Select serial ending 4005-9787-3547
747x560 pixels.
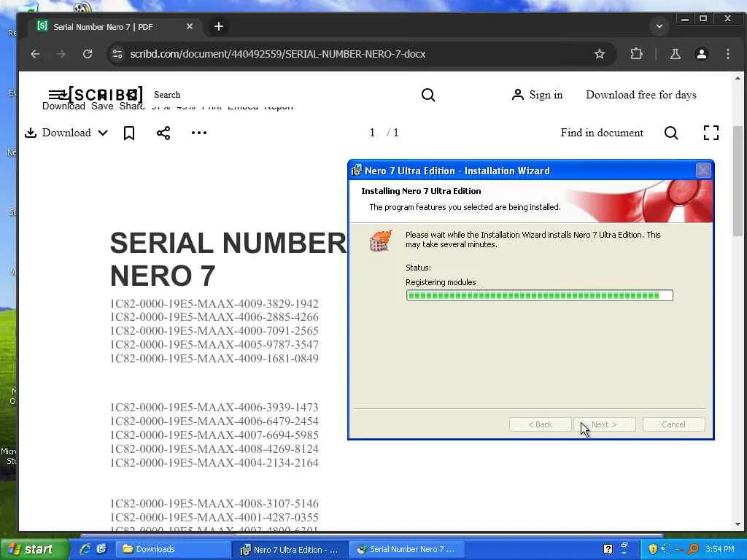point(214,345)
